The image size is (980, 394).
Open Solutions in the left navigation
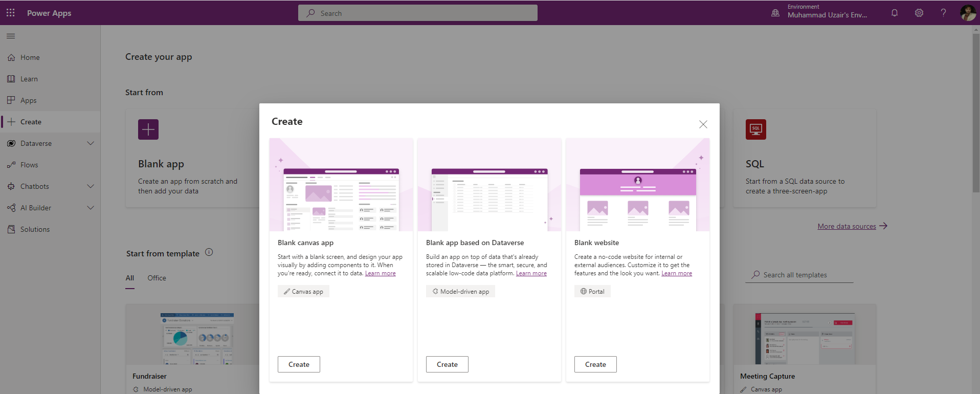click(x=35, y=229)
